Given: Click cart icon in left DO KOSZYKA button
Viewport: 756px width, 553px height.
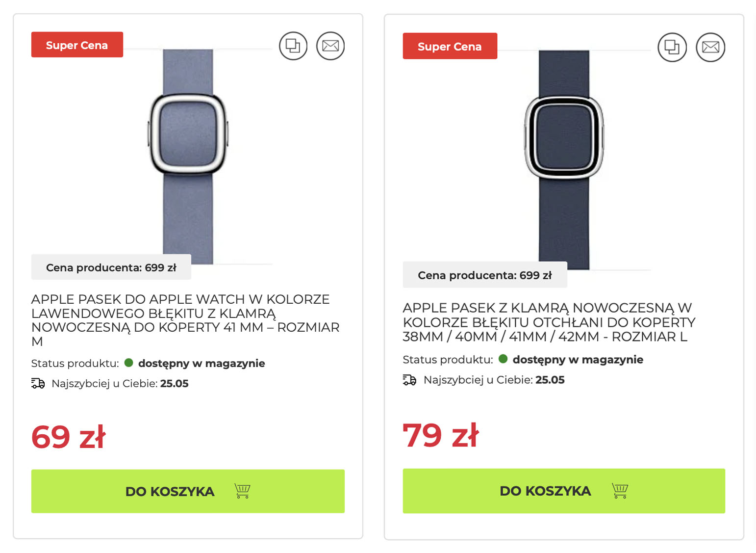Looking at the screenshot, I should click(242, 491).
